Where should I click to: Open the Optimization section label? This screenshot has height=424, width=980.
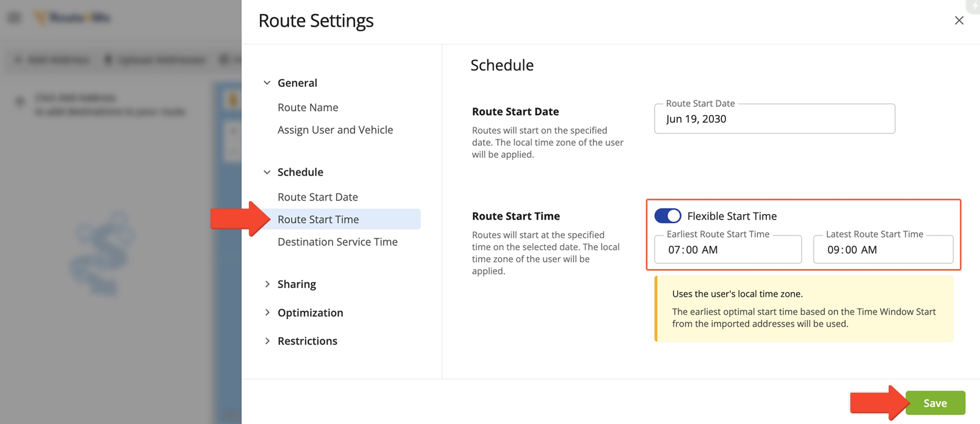(x=310, y=313)
